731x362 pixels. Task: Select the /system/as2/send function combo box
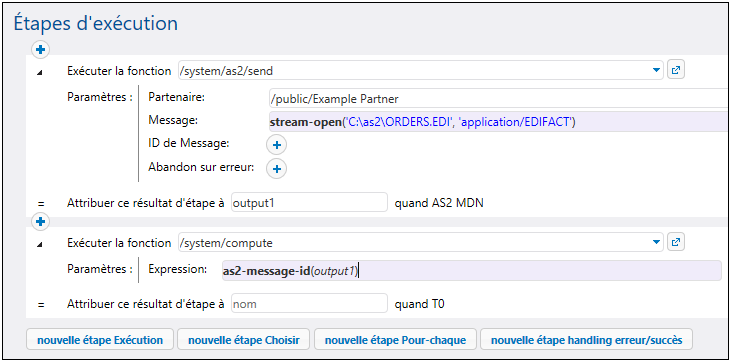(x=421, y=70)
